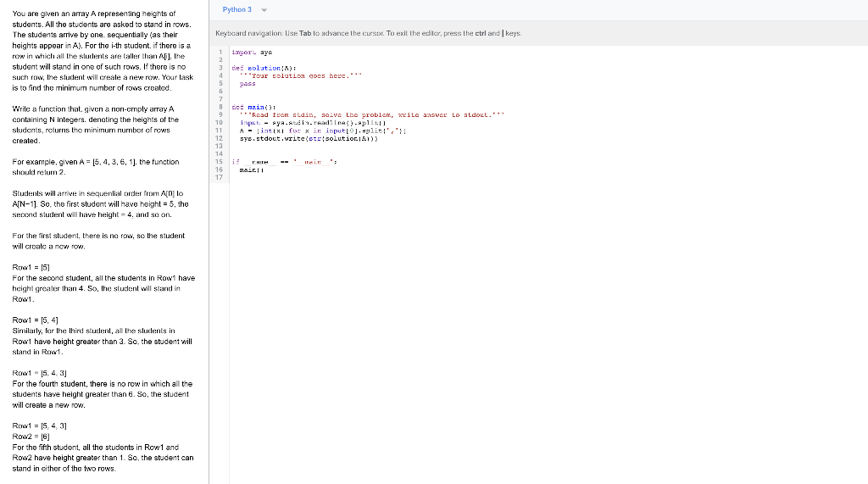The height and width of the screenshot is (484, 868).
Task: Click the 'def main():' code line
Action: click(x=253, y=108)
